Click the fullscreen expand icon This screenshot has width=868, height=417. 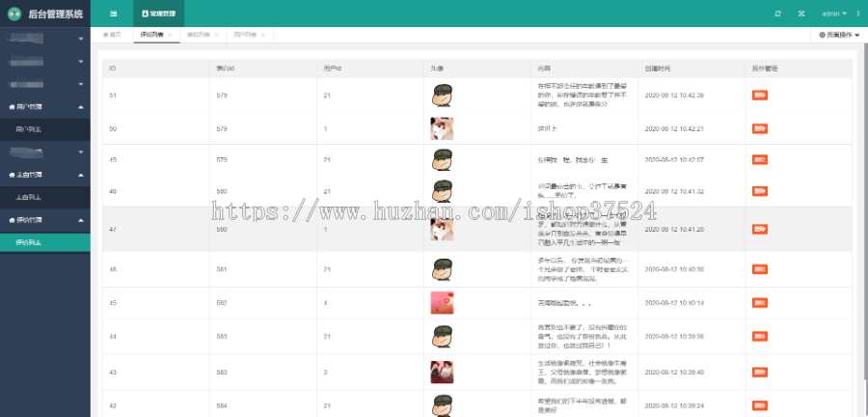[801, 14]
